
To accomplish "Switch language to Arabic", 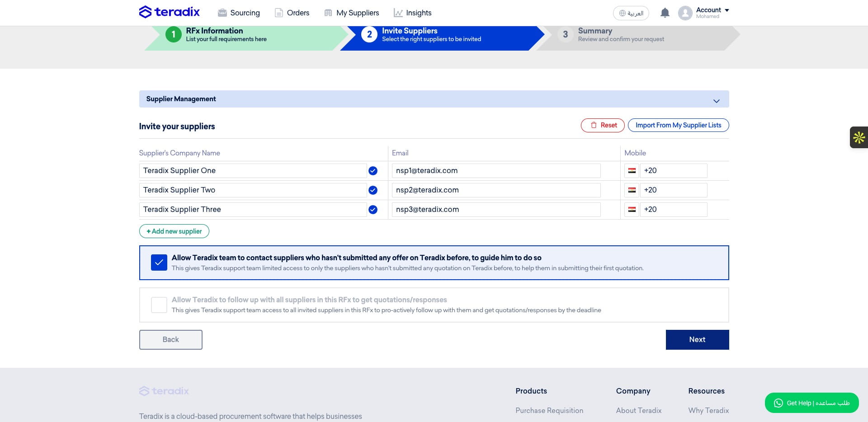I will 631,13.
